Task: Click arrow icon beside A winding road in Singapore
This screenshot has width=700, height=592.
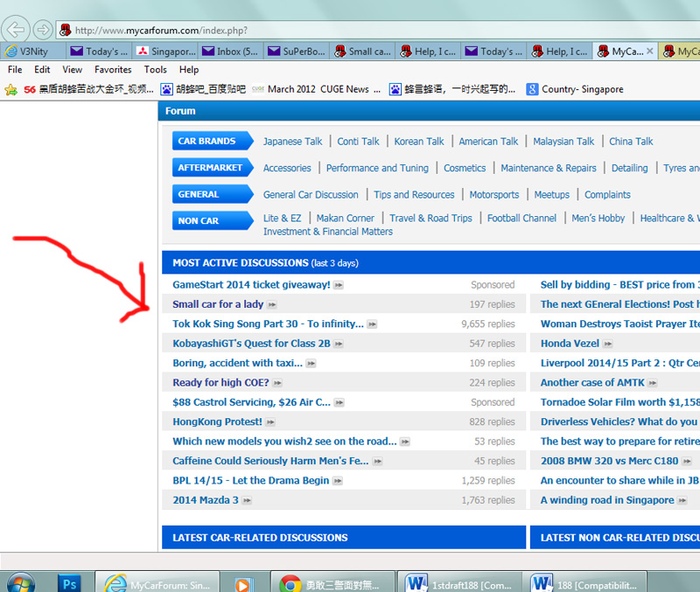Action: pyautogui.click(x=682, y=500)
